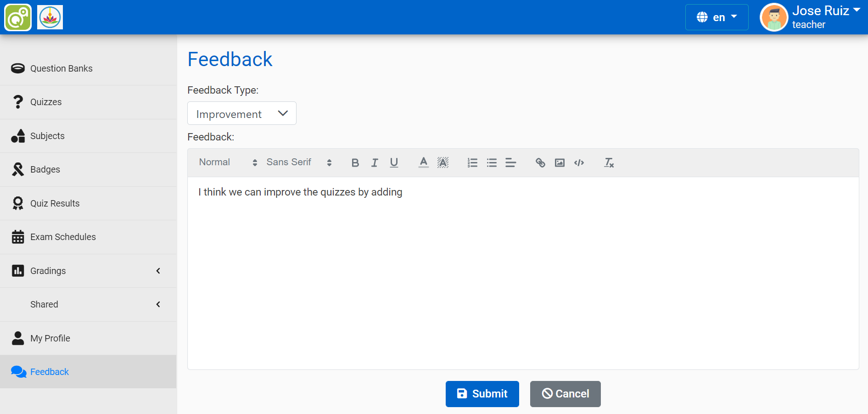The image size is (868, 414).
Task: Toggle bold formatting in the editor
Action: 355,162
